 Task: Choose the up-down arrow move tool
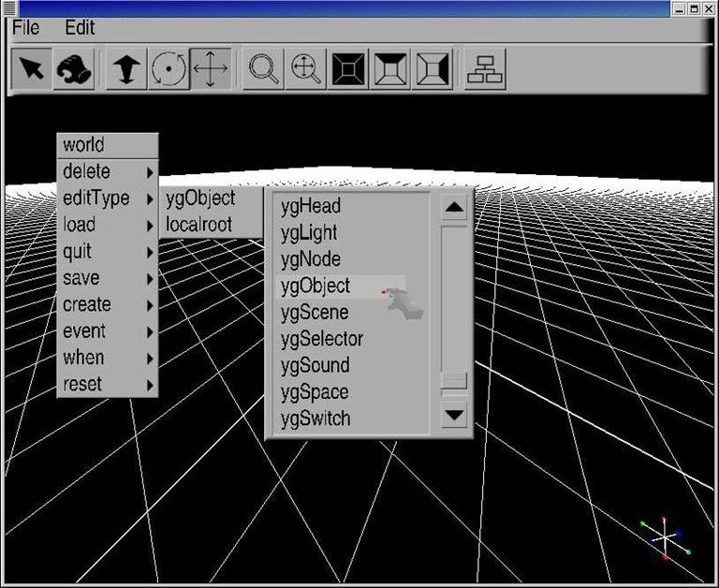point(126,68)
